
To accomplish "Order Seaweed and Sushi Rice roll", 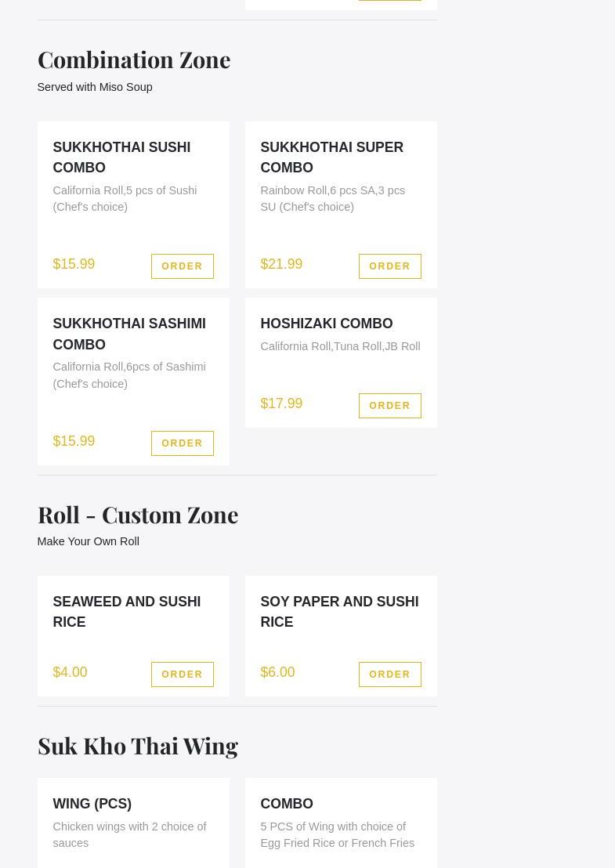I will click(x=182, y=675).
